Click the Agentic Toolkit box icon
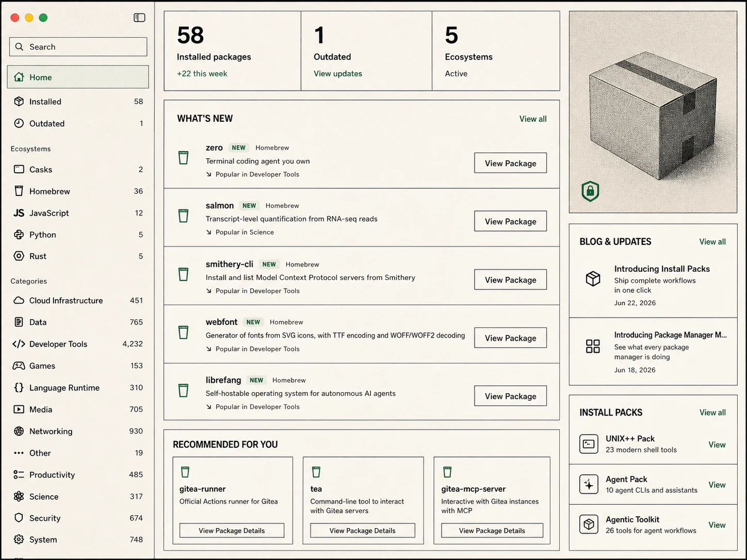This screenshot has width=747, height=560. point(589,524)
